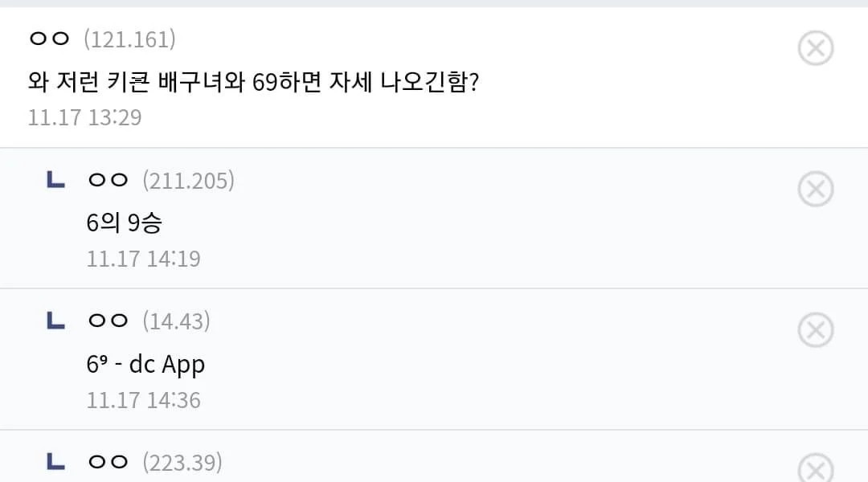Click the reply arrow icon beside 223.39
Viewport: 868px width, 482px height.
[56, 462]
